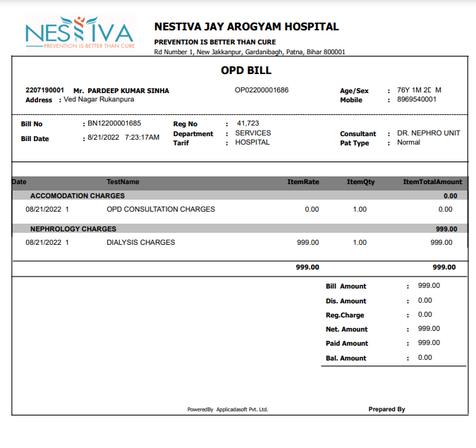Click the DIALYSIS CHARGES row entry
Viewport: 476px width, 448px height.
click(140, 243)
